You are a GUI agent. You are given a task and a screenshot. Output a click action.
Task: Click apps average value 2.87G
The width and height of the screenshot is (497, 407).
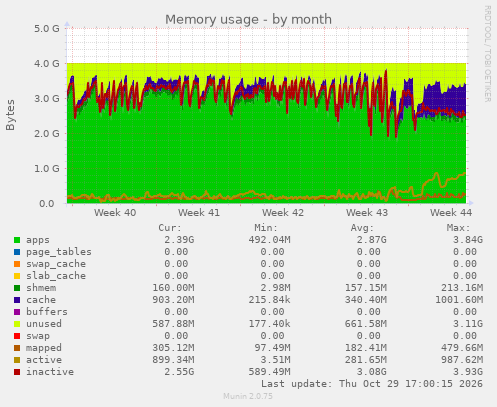tap(371, 240)
